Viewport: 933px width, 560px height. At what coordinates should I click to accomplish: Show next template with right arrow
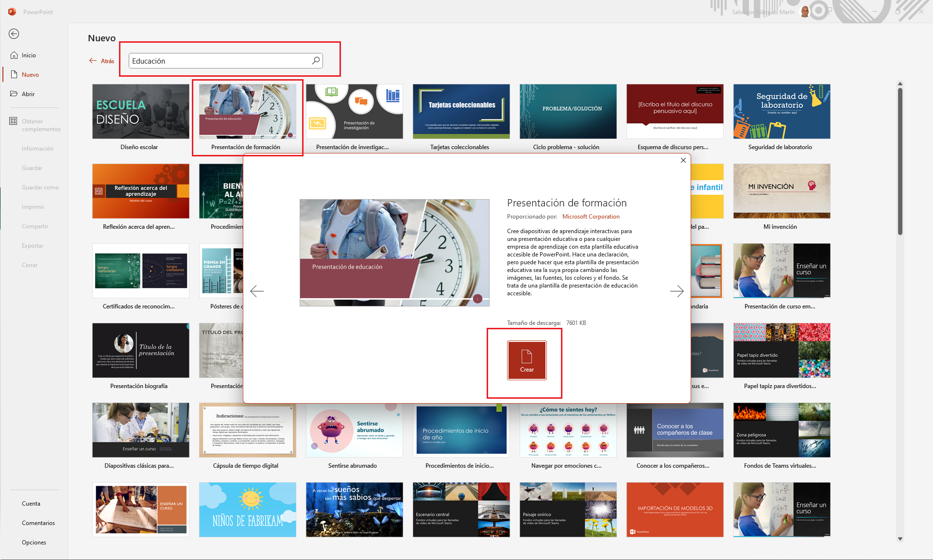click(x=677, y=291)
